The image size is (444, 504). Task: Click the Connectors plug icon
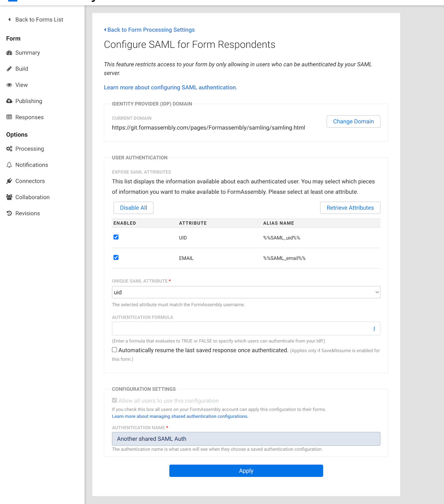click(9, 181)
